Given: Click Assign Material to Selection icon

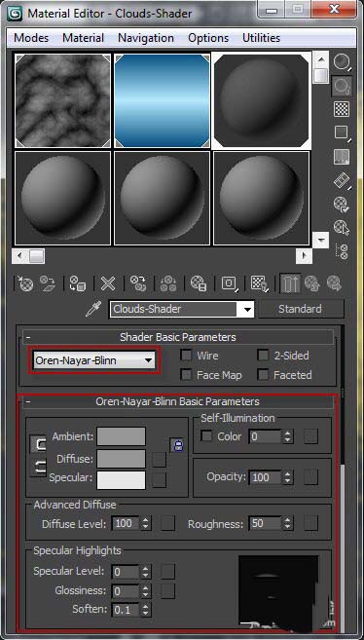Looking at the screenshot, I should [x=77, y=283].
